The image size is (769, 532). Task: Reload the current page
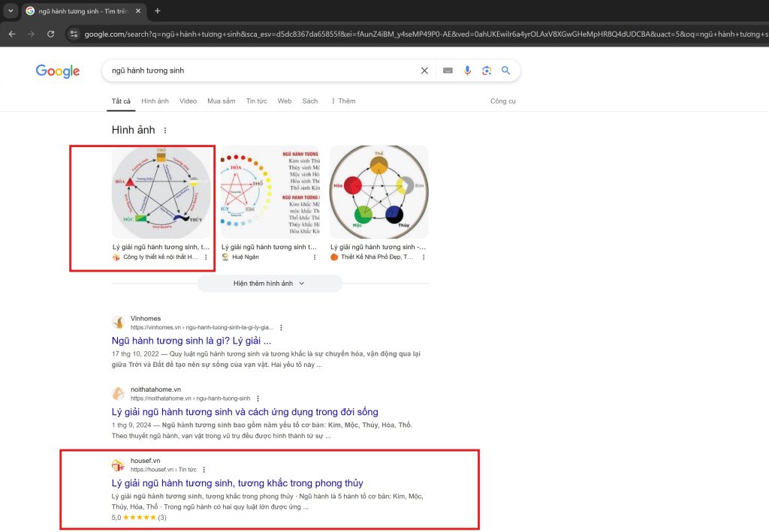[50, 34]
